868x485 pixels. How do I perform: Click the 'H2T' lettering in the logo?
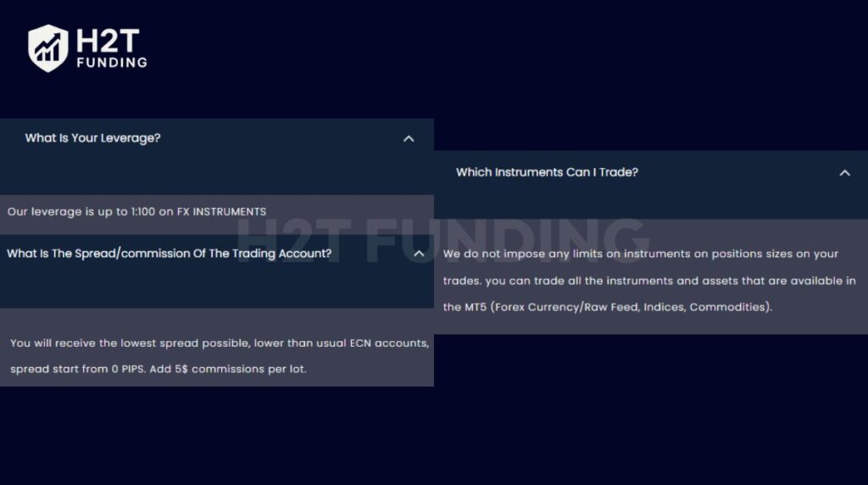108,42
